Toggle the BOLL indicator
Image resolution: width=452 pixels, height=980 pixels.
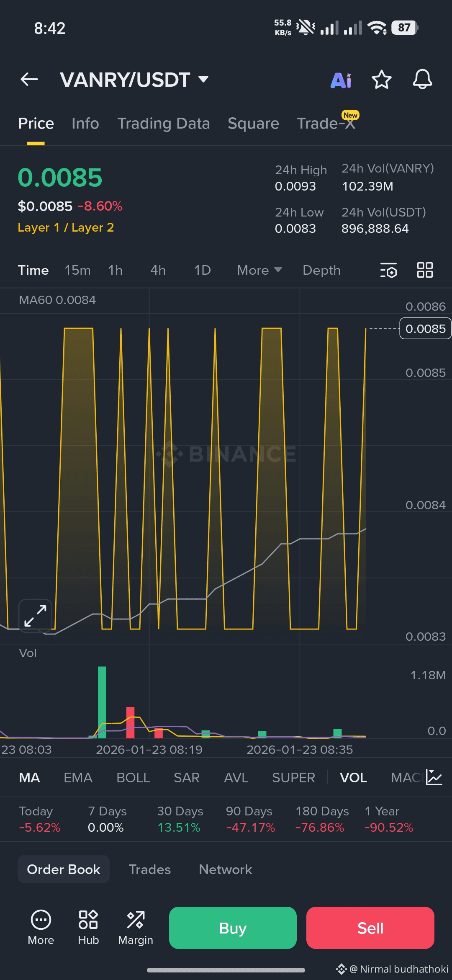(133, 778)
